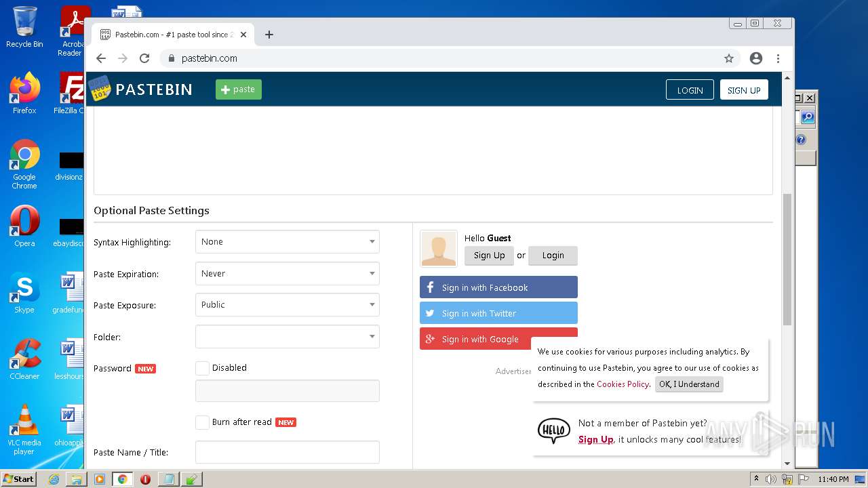Click the taskbar clock showing 11:40 PM
The height and width of the screenshot is (488, 868).
(833, 479)
